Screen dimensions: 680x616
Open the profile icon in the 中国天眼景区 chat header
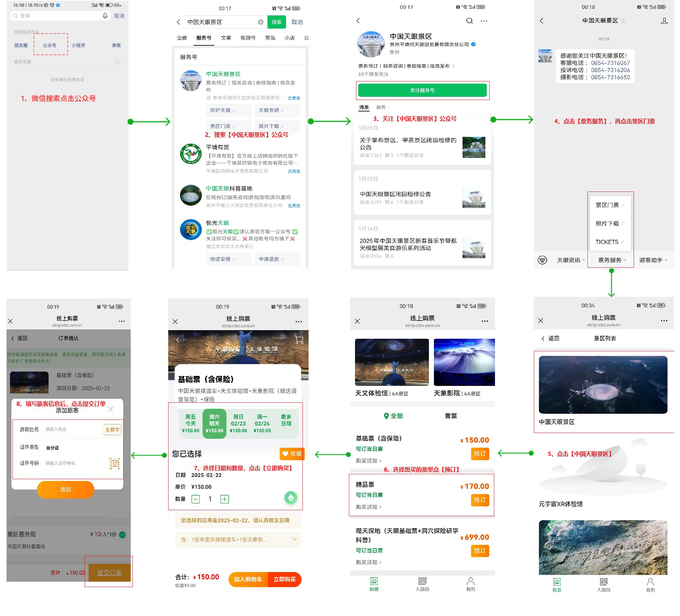pyautogui.click(x=664, y=21)
